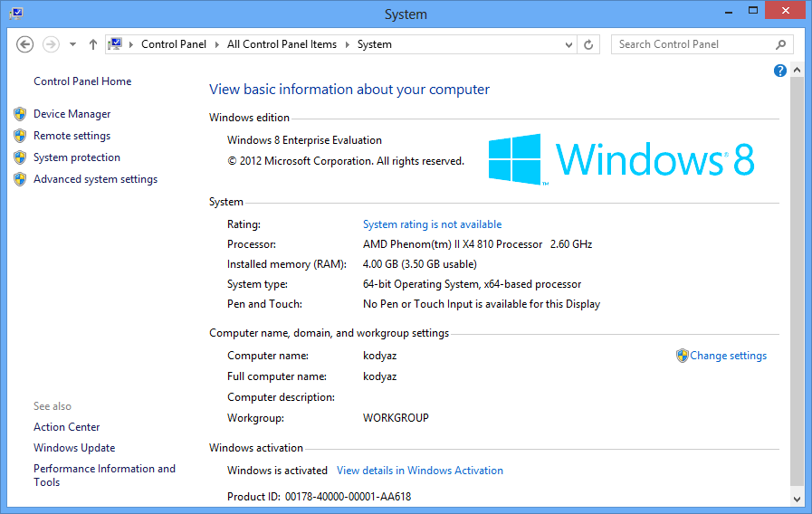Click the Full computer name value kodyaz
This screenshot has height=514, width=812.
[379, 376]
